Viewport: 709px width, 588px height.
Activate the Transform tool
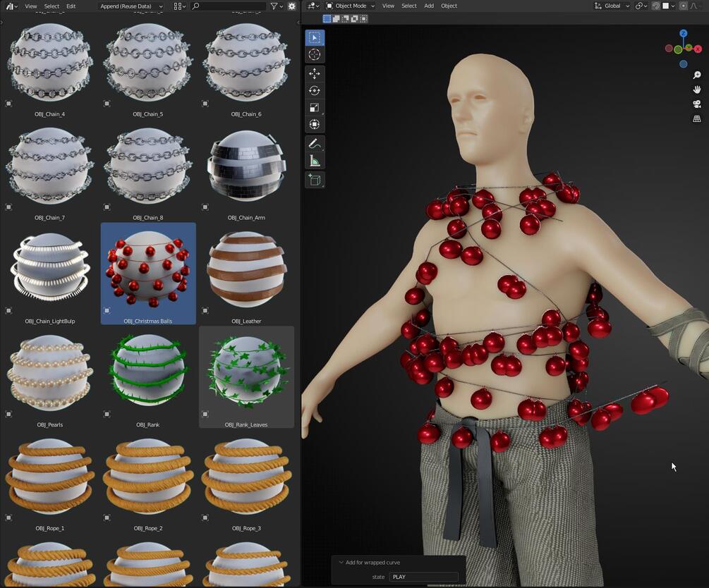[314, 124]
